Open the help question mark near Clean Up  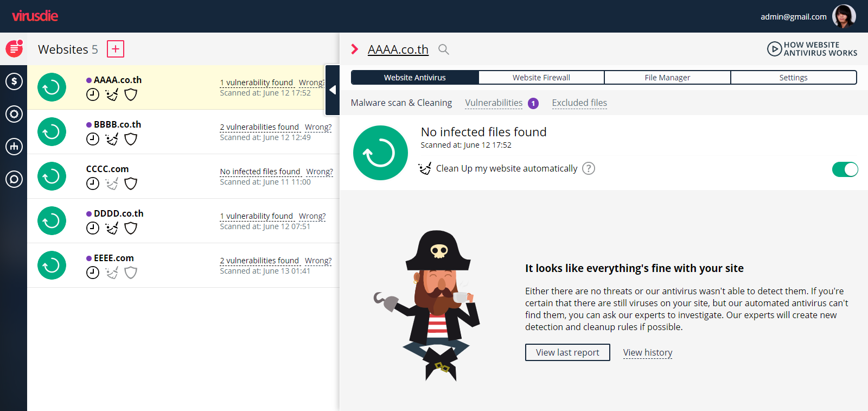(589, 168)
